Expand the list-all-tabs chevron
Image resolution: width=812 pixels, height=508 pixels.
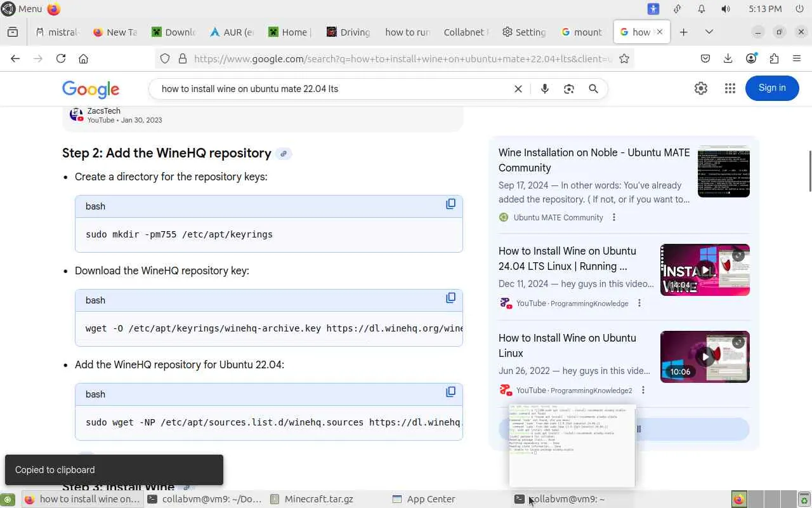(x=709, y=32)
